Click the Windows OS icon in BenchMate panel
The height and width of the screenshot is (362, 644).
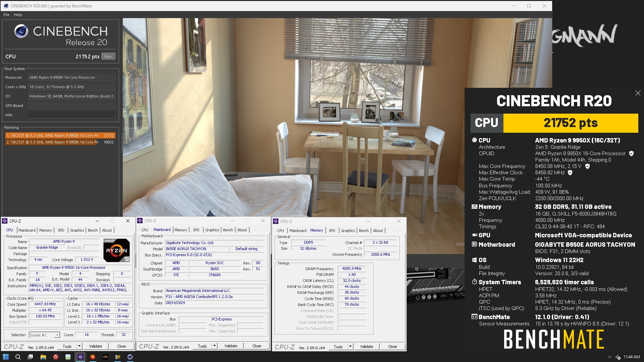(x=474, y=260)
